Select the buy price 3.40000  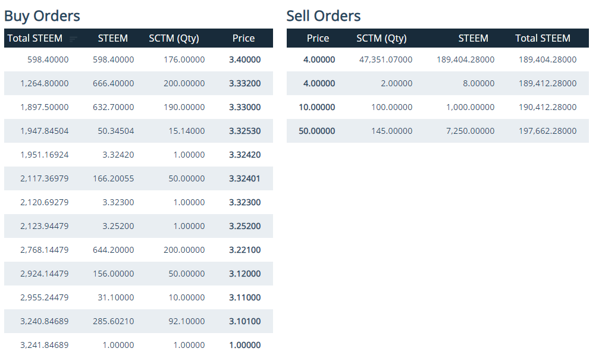245,59
